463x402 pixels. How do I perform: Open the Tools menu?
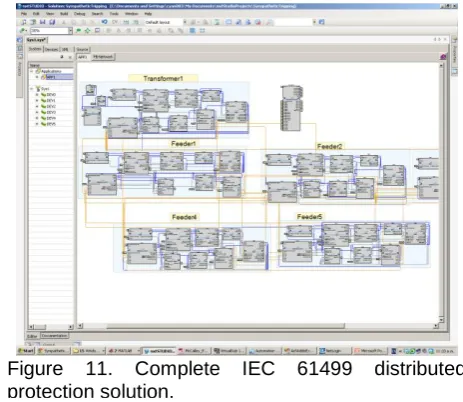tap(114, 14)
